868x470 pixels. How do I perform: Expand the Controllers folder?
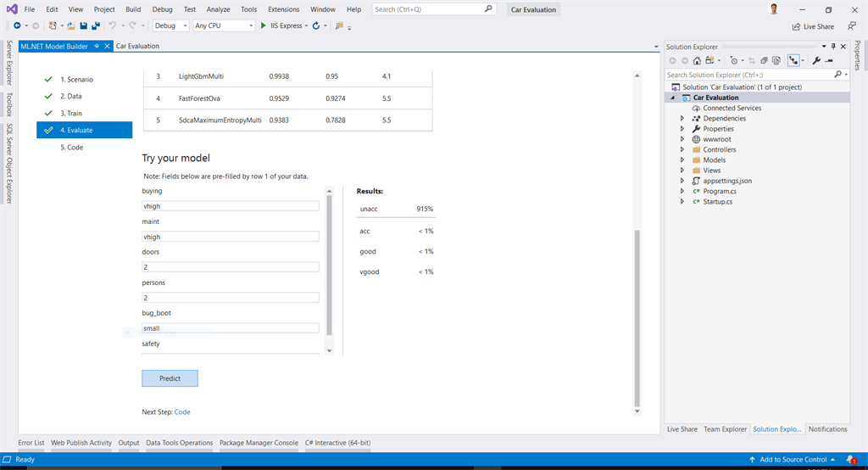click(682, 149)
